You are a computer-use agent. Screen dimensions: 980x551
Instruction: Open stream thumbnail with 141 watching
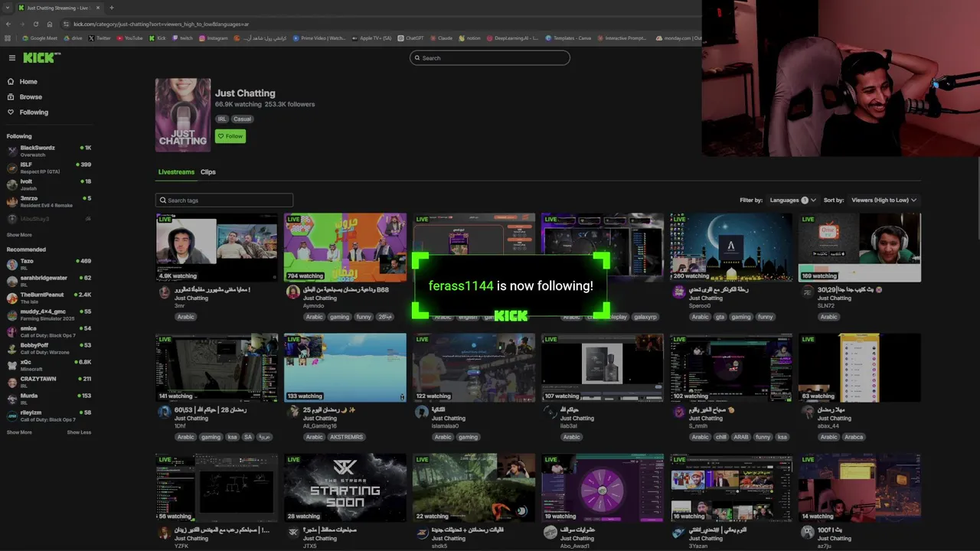point(217,367)
